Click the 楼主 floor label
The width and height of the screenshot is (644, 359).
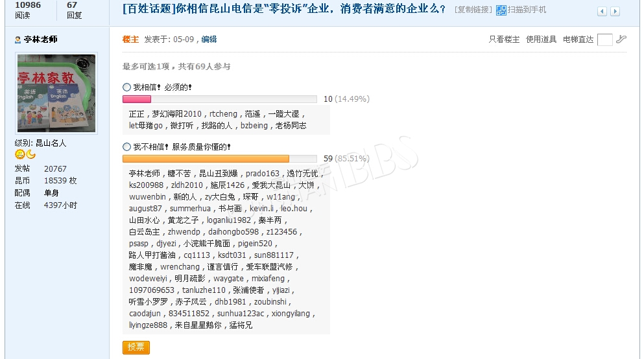click(x=130, y=40)
